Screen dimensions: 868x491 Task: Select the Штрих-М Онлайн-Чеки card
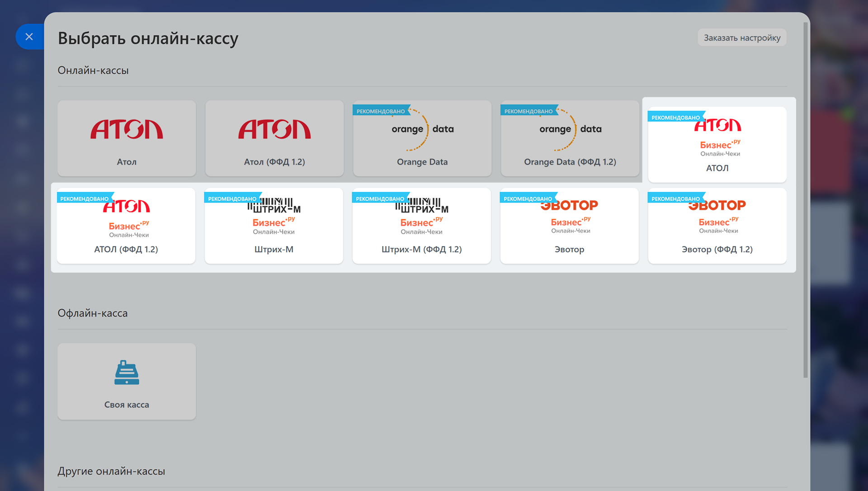click(274, 226)
